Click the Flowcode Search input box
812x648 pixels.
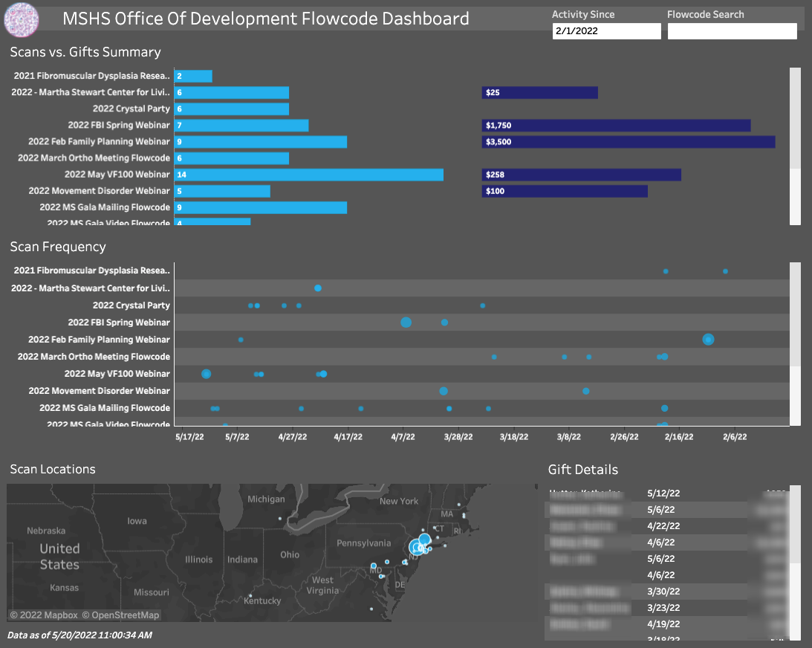point(732,31)
